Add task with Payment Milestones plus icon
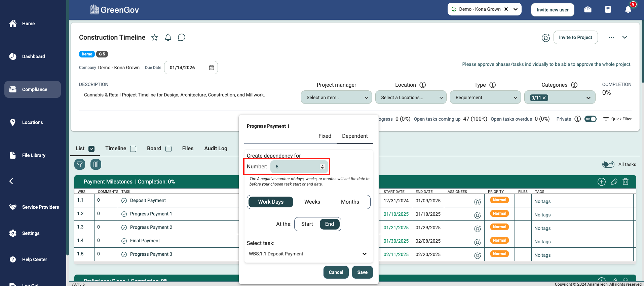This screenshot has width=644, height=286. (601, 182)
